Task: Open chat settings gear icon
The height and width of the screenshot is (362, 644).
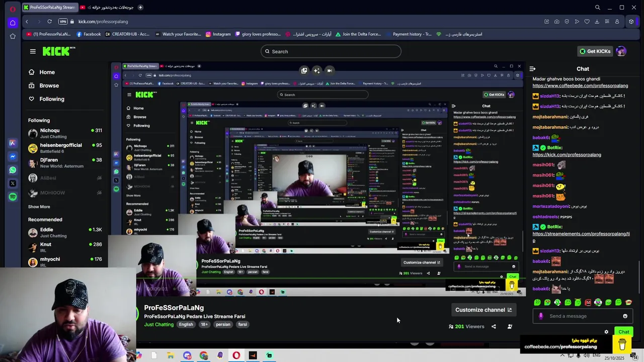Action: tap(606, 332)
